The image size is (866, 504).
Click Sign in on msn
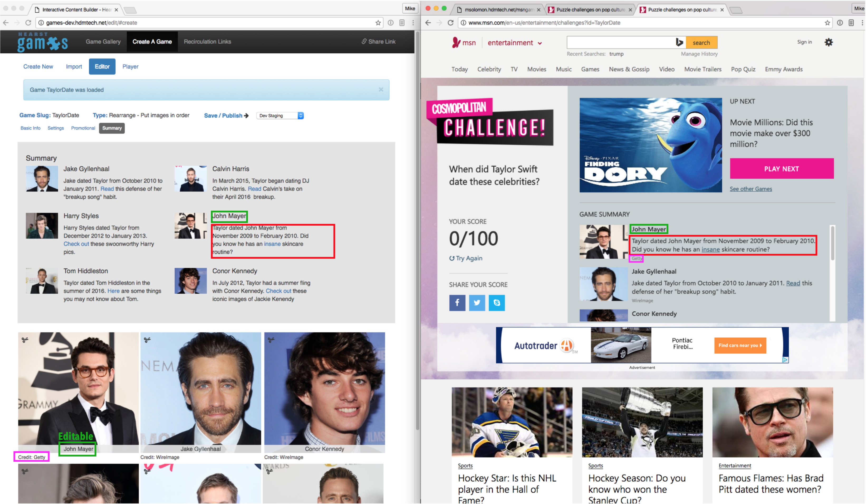[x=805, y=42]
